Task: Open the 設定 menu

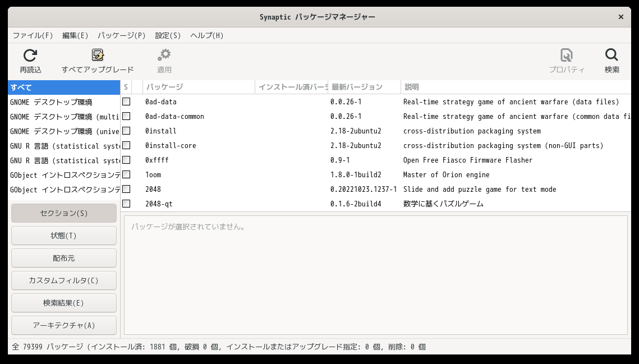Action: click(168, 35)
